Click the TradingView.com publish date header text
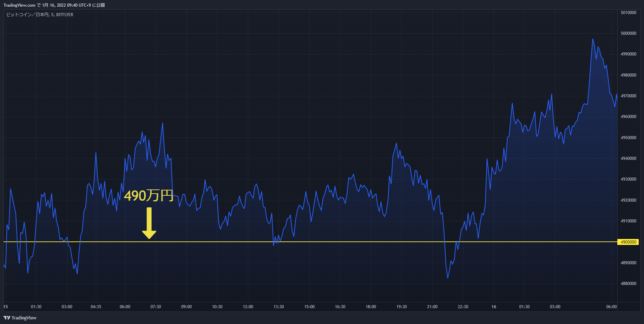 point(54,5)
